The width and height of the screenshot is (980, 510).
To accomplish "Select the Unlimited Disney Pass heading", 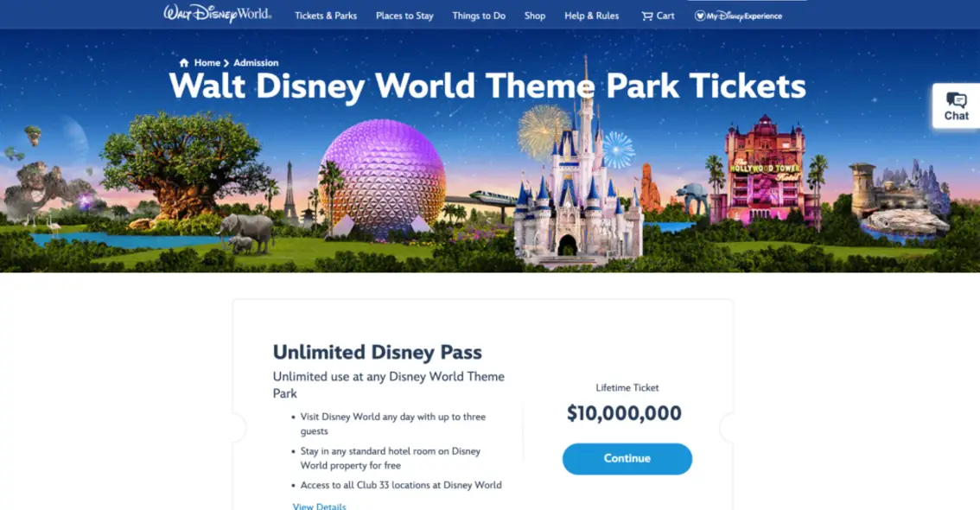I will coord(377,352).
